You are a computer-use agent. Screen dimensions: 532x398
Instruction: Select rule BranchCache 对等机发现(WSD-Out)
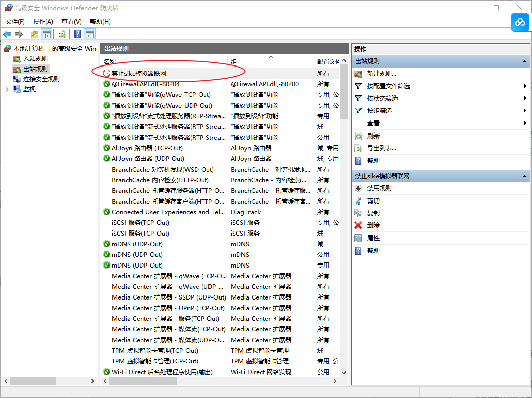click(221, 169)
